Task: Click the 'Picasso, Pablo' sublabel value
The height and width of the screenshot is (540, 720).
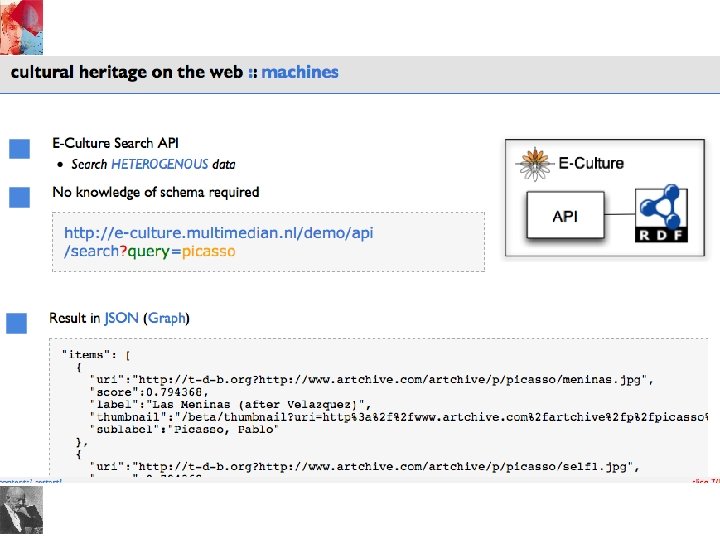Action: [x=221, y=427]
